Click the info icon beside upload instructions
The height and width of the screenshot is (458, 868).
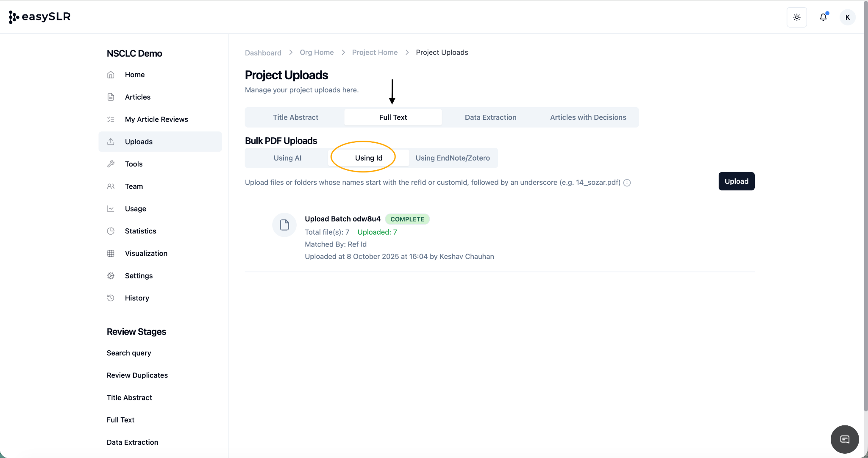click(x=627, y=183)
